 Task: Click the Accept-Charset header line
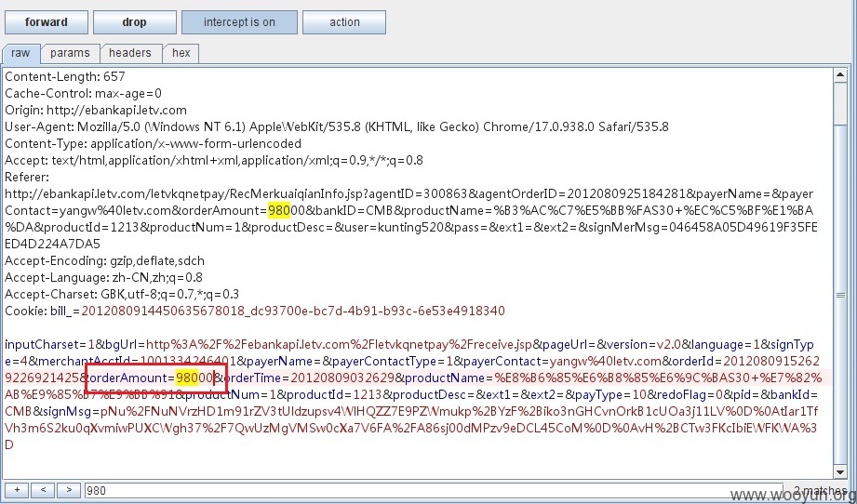point(122,295)
